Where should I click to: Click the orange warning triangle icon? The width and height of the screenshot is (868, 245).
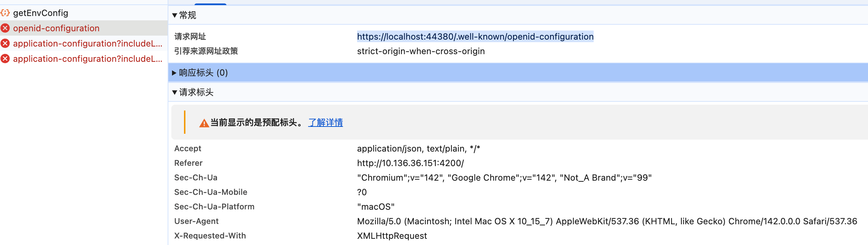point(204,123)
